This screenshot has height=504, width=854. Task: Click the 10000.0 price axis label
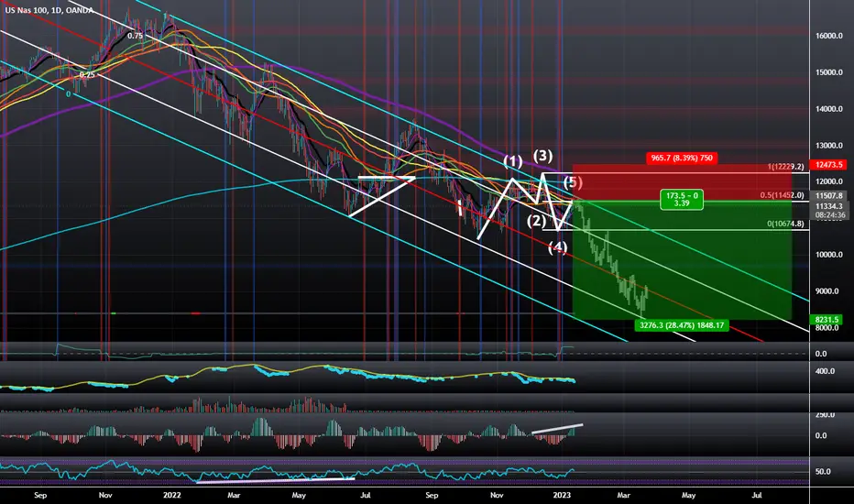coord(829,255)
